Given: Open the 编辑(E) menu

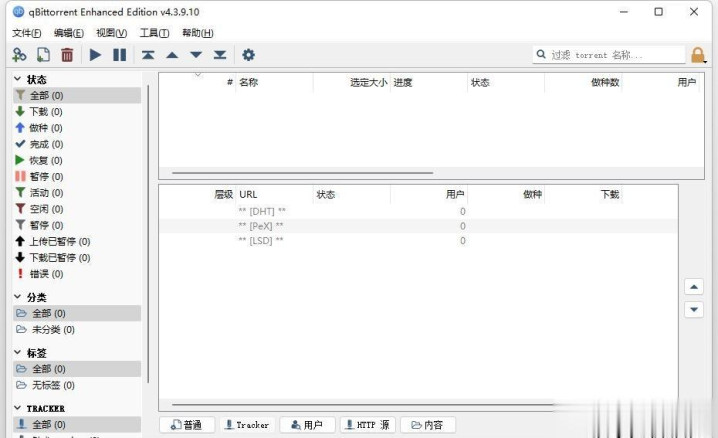Looking at the screenshot, I should point(69,33).
